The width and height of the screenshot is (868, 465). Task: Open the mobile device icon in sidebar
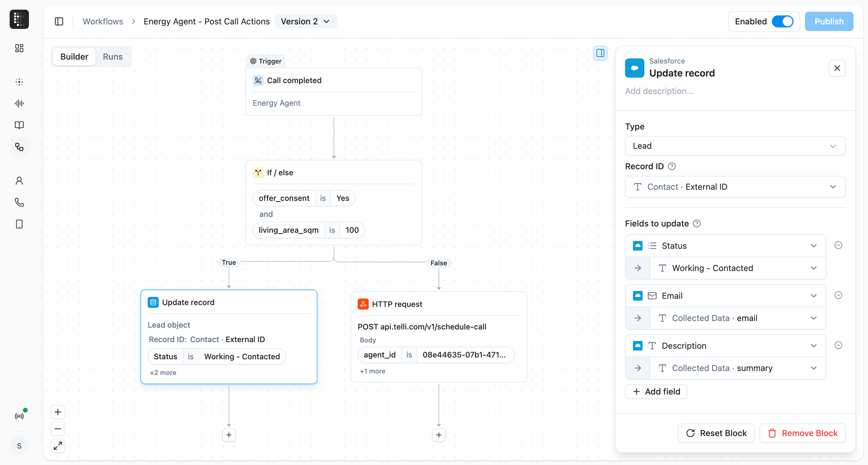19,224
